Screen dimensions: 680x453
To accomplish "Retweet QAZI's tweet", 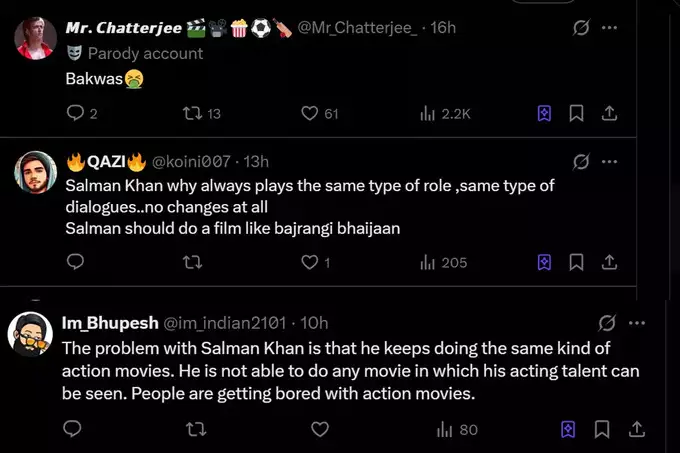I will [193, 262].
